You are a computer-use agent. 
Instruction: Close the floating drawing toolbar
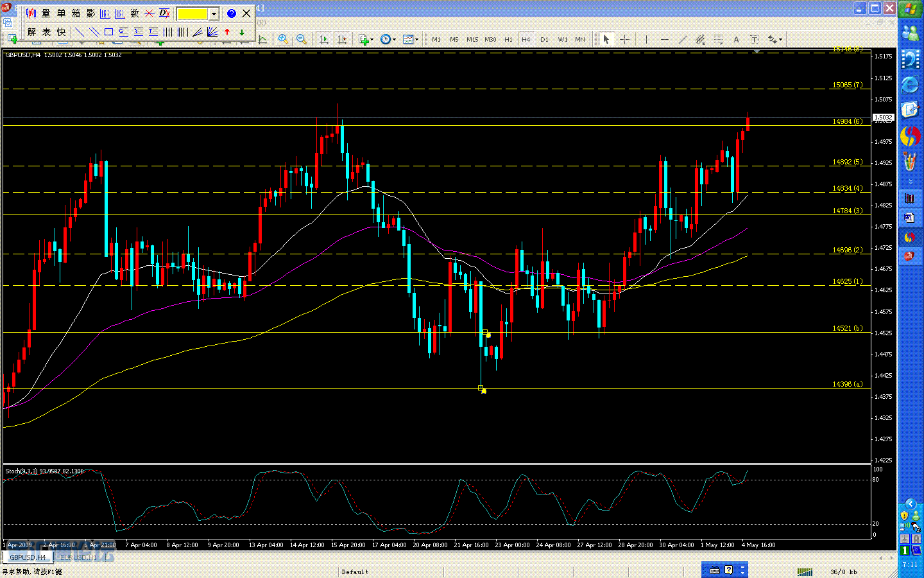tap(246, 13)
